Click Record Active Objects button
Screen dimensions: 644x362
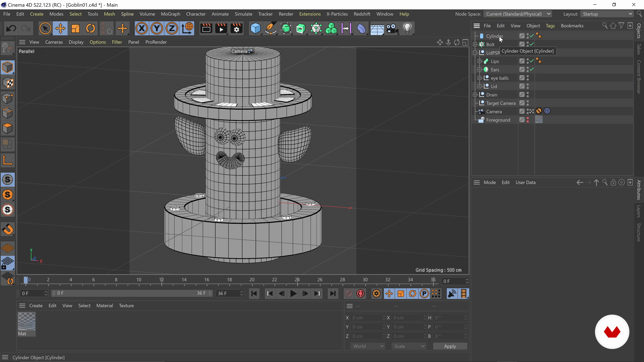point(349,294)
